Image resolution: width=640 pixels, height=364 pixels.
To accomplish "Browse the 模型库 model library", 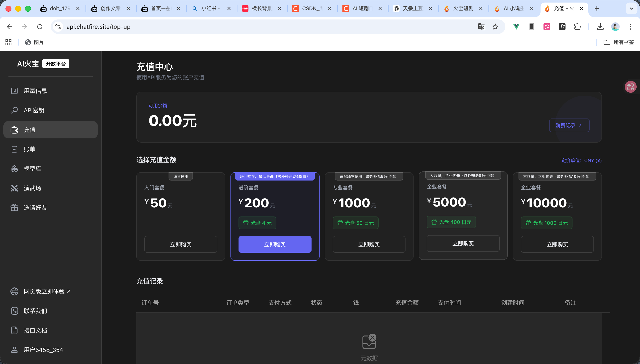I will [x=33, y=168].
